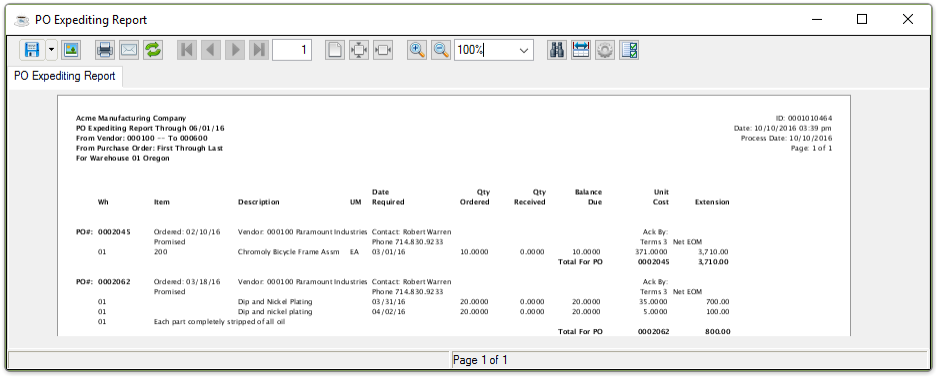Click extension value 100.00

pyautogui.click(x=717, y=312)
